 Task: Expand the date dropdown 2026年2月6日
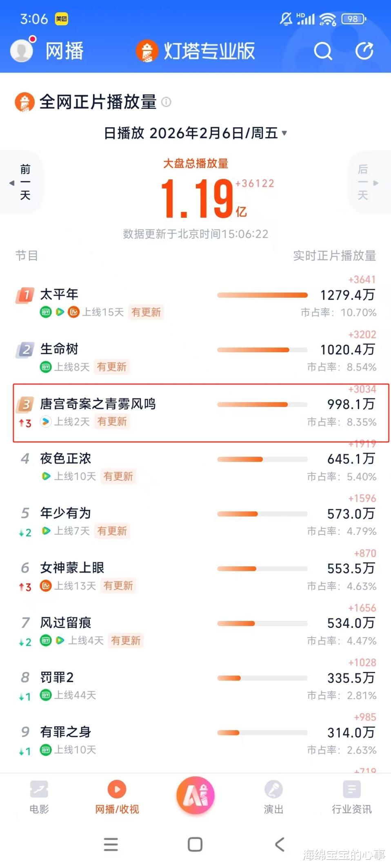pos(196,133)
